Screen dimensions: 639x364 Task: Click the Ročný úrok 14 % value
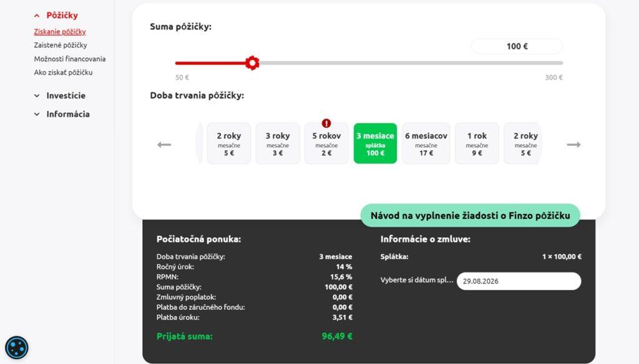point(344,267)
